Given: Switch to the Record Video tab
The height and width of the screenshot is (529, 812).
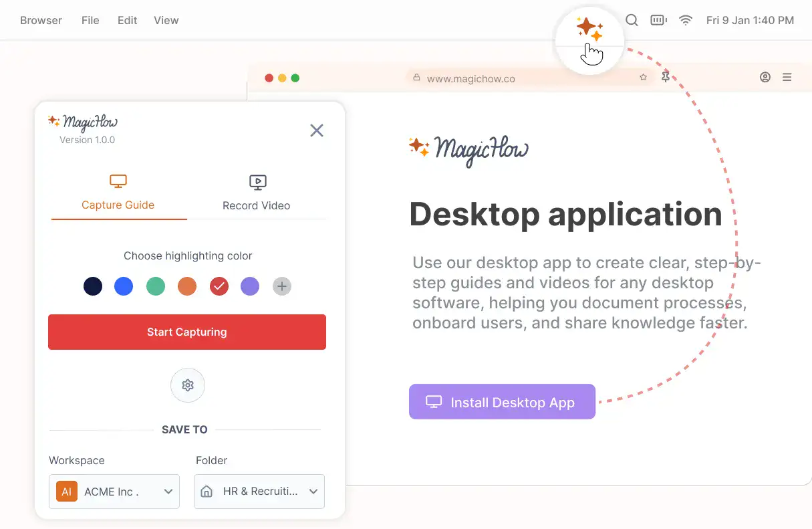Looking at the screenshot, I should pos(257,194).
